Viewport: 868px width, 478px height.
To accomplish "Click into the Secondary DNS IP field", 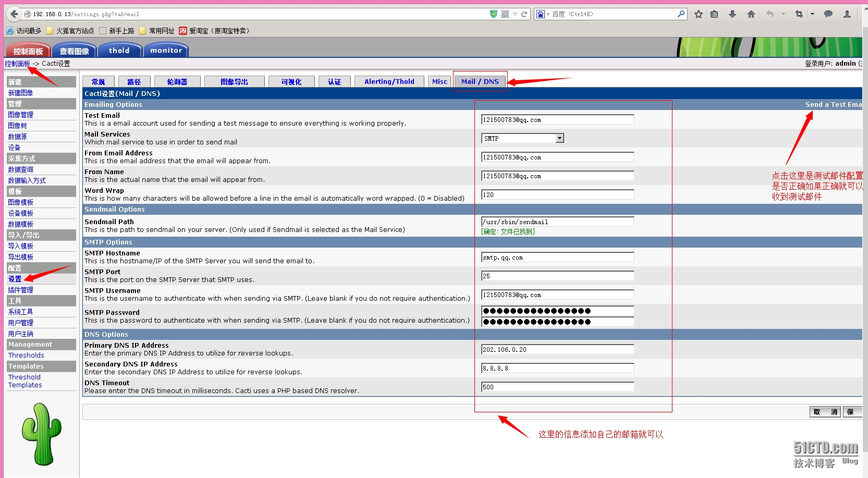I will point(557,368).
